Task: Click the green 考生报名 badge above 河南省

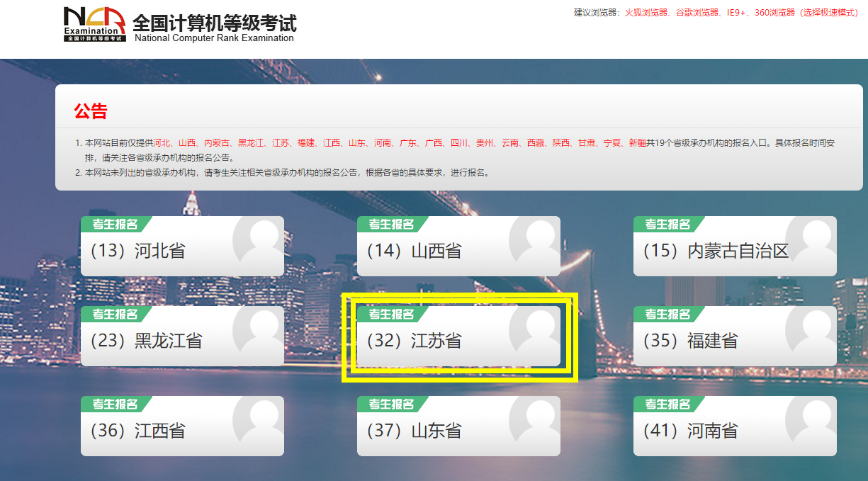Action: pyautogui.click(x=667, y=404)
